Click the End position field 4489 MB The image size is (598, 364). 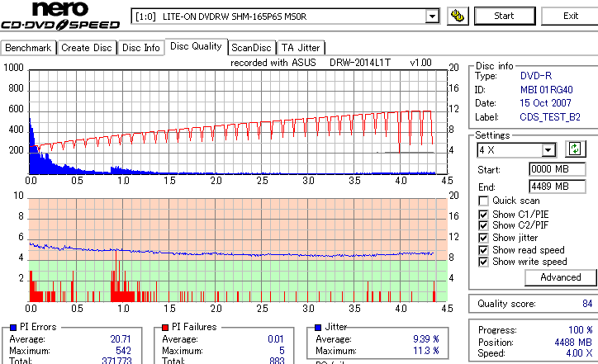[x=558, y=187]
